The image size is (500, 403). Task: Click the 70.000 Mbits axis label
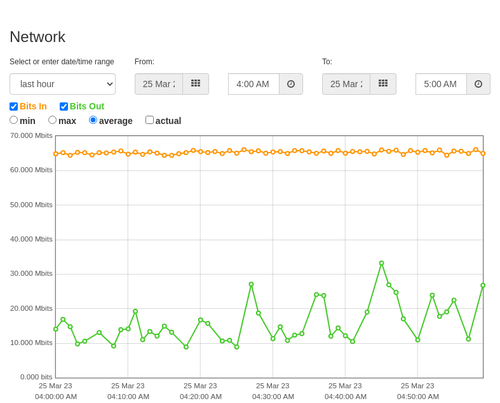(31, 136)
